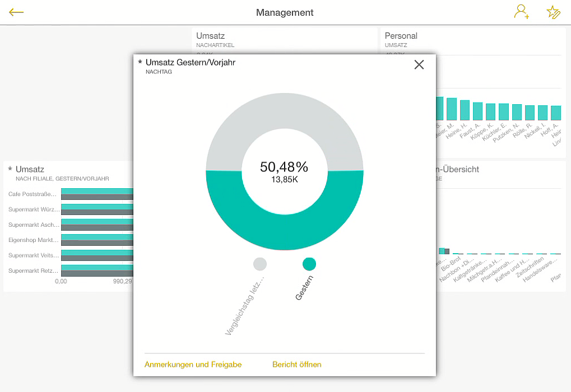Open Anmerkungen und Freigabe
The width and height of the screenshot is (571, 392).
[x=193, y=365]
